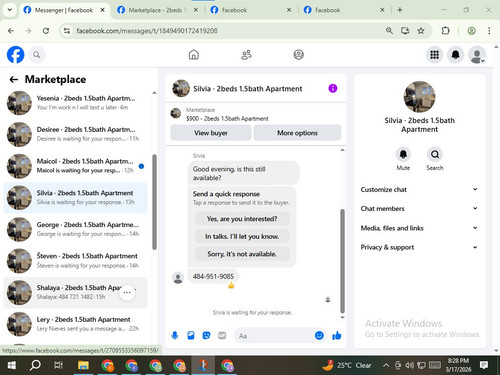Click the GIF icon in composer
Image resolution: width=500 pixels, height=375 pixels.
(222, 335)
